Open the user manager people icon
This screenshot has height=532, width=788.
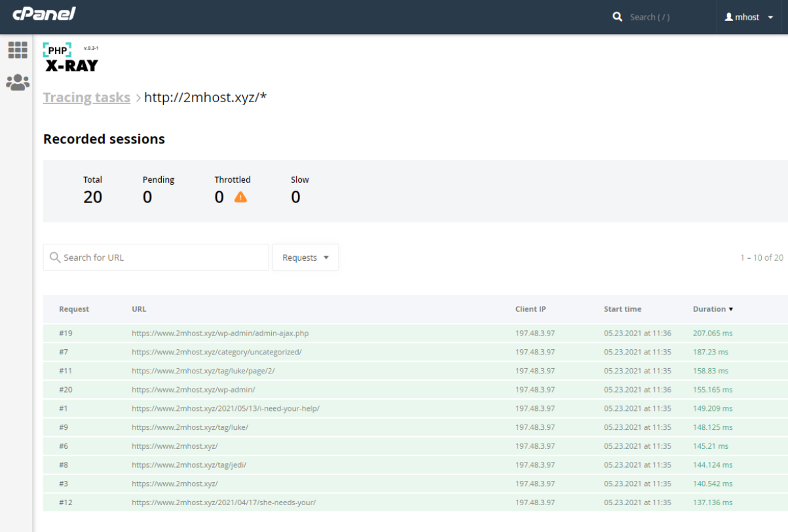(18, 83)
